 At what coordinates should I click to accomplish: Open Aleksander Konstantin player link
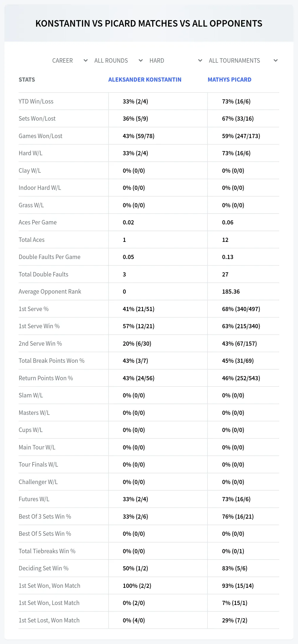coord(145,80)
